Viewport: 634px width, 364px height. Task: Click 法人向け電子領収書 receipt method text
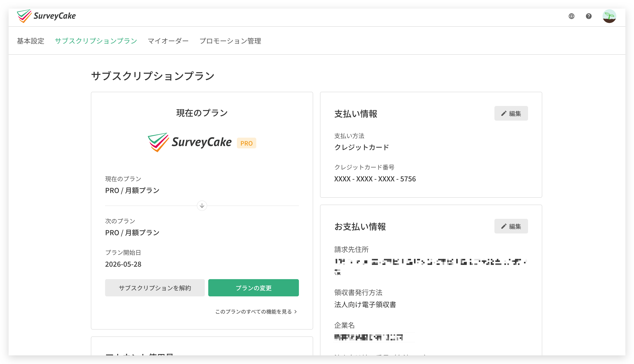coord(365,305)
